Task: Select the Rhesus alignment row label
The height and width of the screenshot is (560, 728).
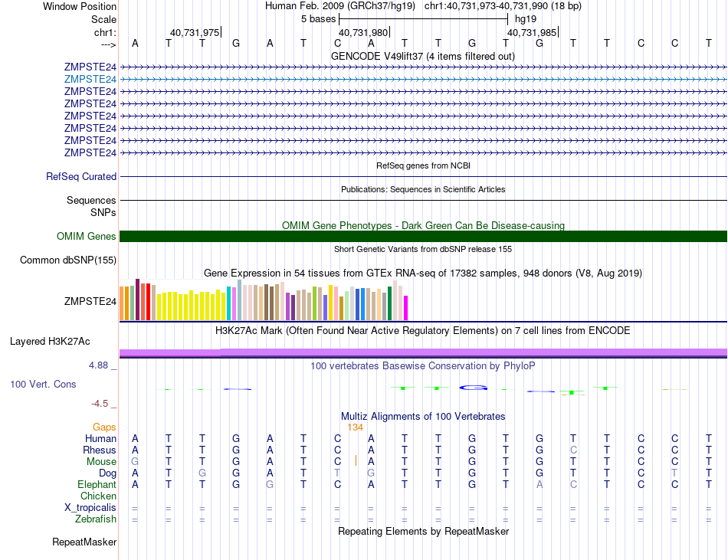Action: pyautogui.click(x=100, y=450)
